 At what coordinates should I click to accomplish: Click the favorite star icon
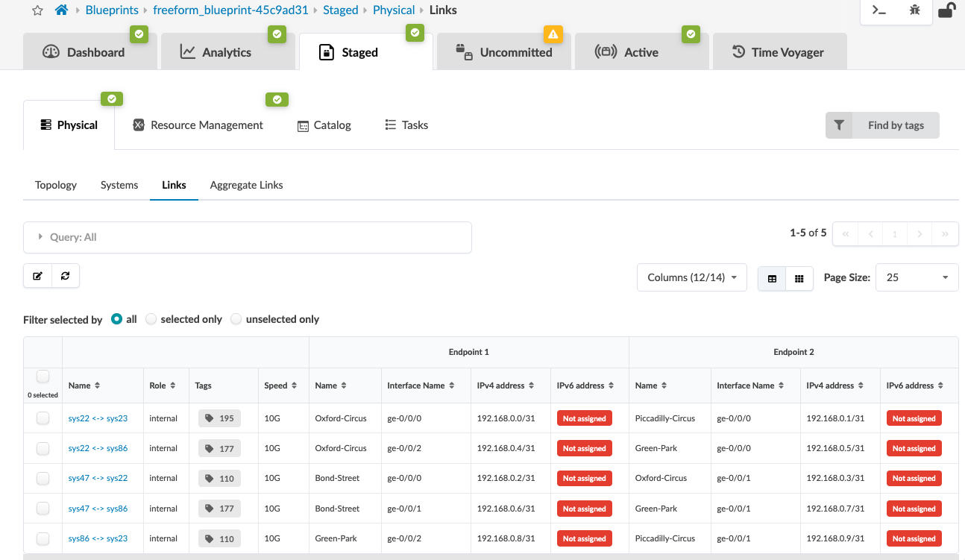pos(38,10)
